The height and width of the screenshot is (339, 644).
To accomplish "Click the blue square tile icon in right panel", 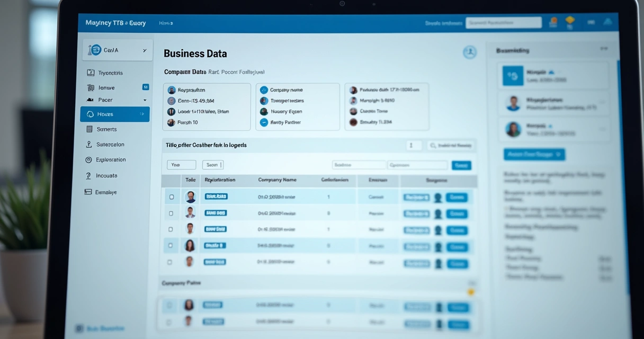I will 513,76.
